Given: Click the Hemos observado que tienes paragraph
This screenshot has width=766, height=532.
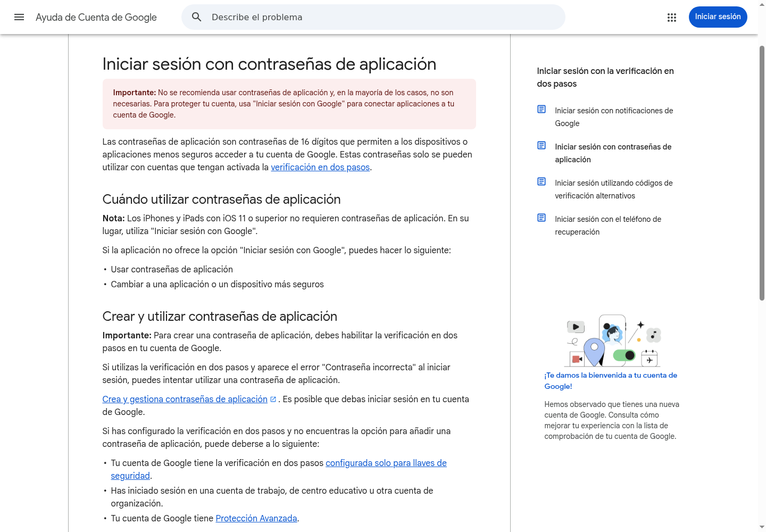Looking at the screenshot, I should click(612, 420).
